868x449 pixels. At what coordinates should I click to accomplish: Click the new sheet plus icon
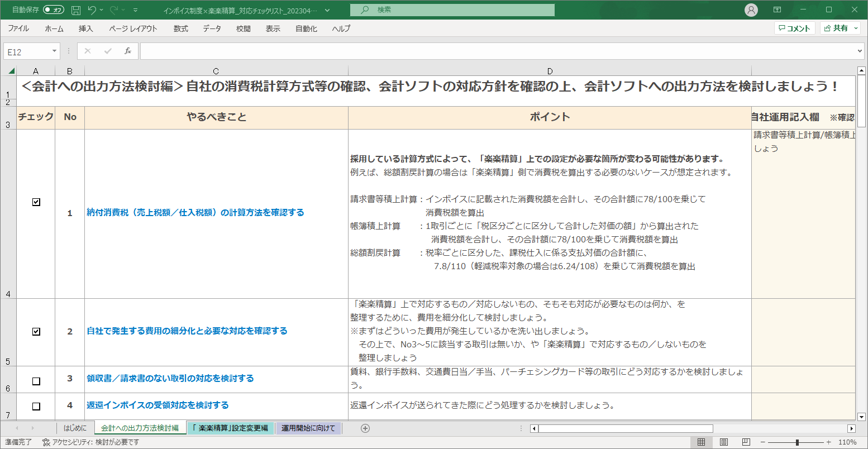[x=365, y=428]
